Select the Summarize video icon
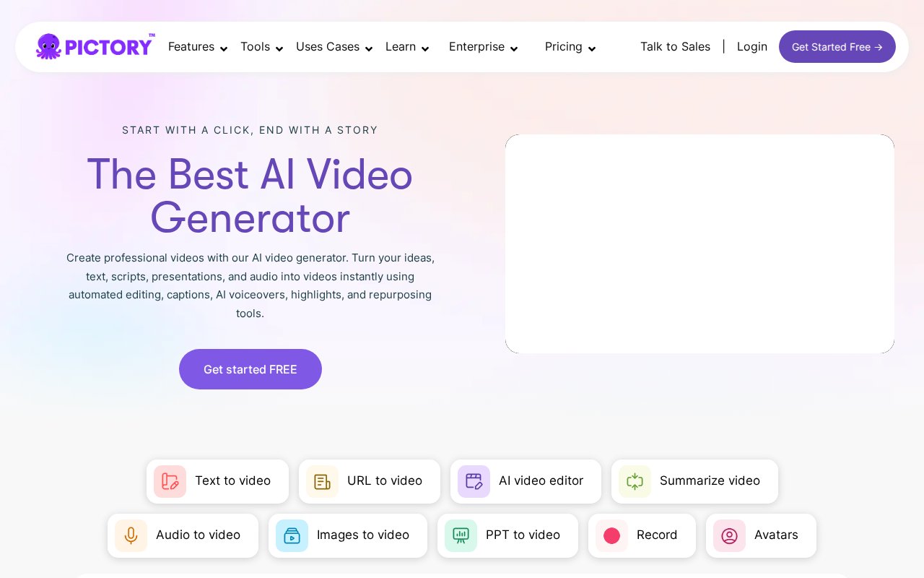Image resolution: width=924 pixels, height=578 pixels. coord(635,481)
